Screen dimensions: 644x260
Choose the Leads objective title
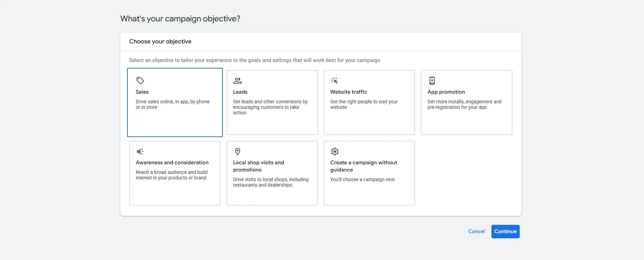240,92
